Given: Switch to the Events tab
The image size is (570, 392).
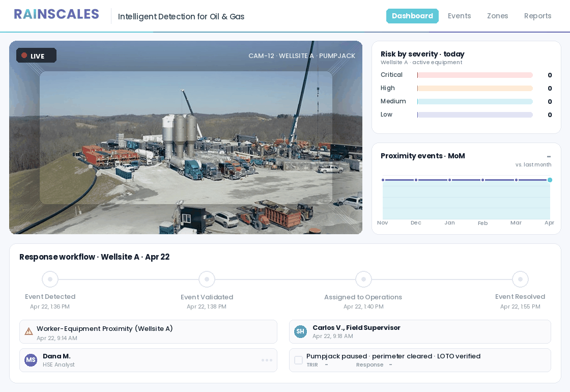Looking at the screenshot, I should tap(459, 16).
